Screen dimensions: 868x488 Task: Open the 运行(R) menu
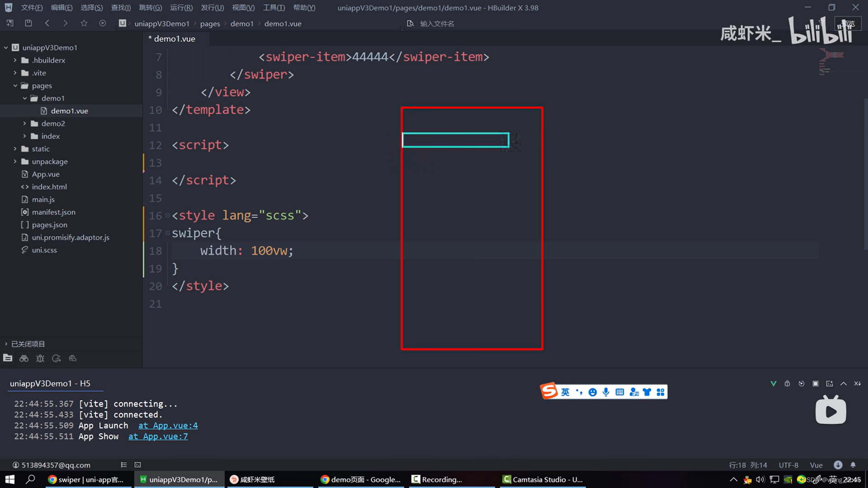[182, 8]
